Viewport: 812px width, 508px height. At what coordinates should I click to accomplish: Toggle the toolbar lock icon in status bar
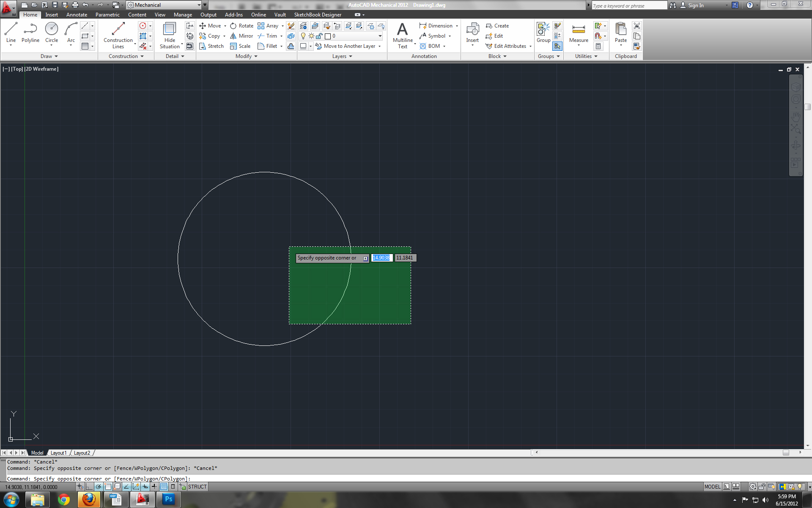pos(762,487)
